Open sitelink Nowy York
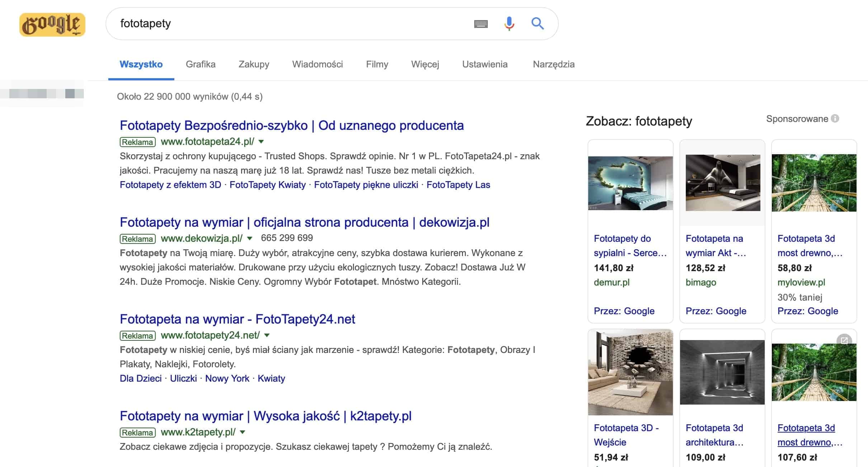Viewport: 868px width, 467px height. [x=227, y=378]
